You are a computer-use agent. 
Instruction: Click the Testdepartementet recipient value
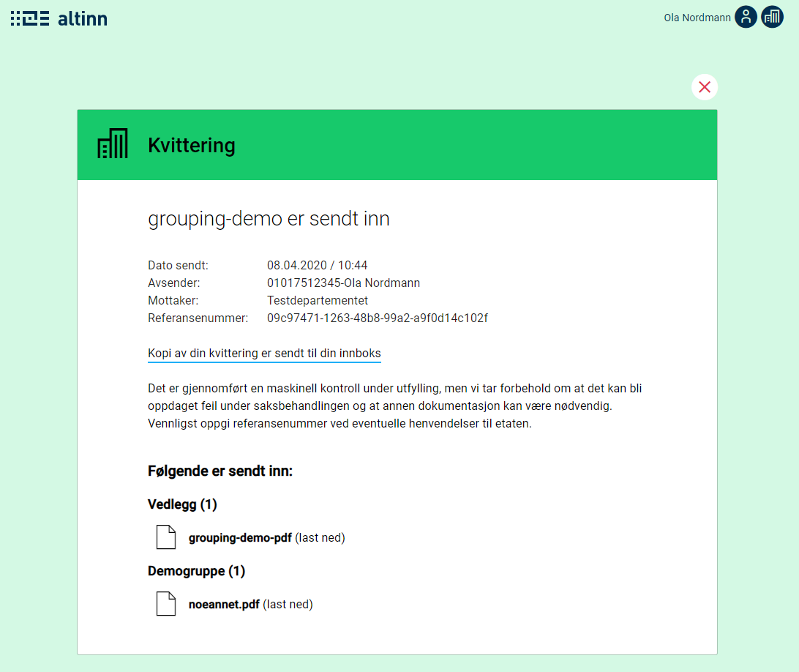point(317,300)
